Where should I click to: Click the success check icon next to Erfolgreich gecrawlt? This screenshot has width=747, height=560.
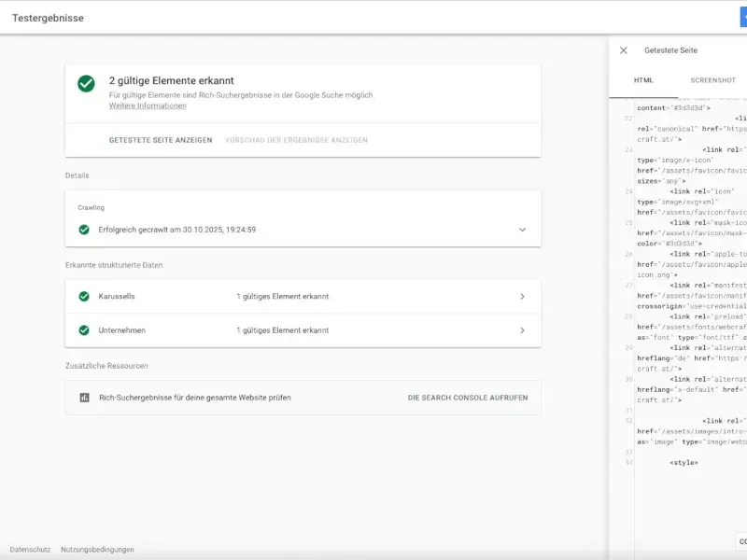point(84,227)
